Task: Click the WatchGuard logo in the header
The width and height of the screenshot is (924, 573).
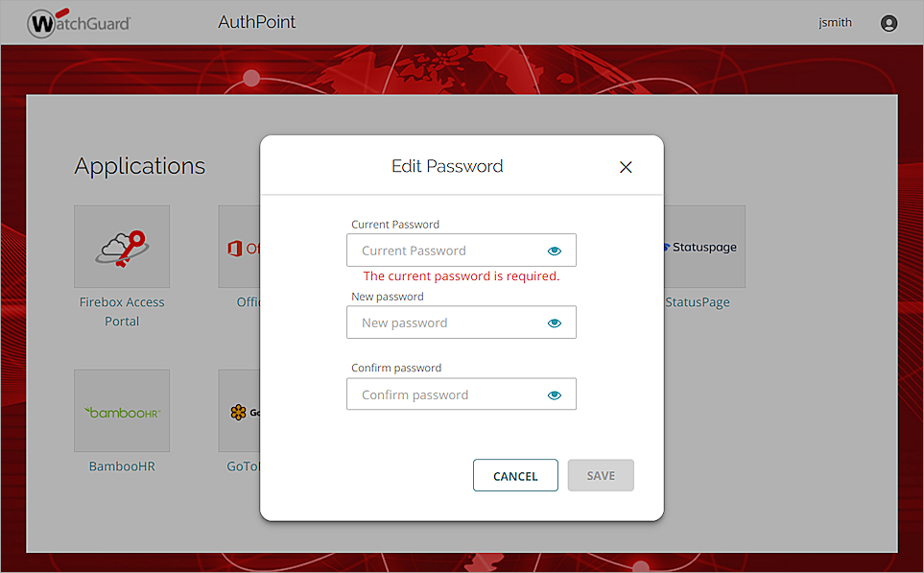Action: click(78, 22)
